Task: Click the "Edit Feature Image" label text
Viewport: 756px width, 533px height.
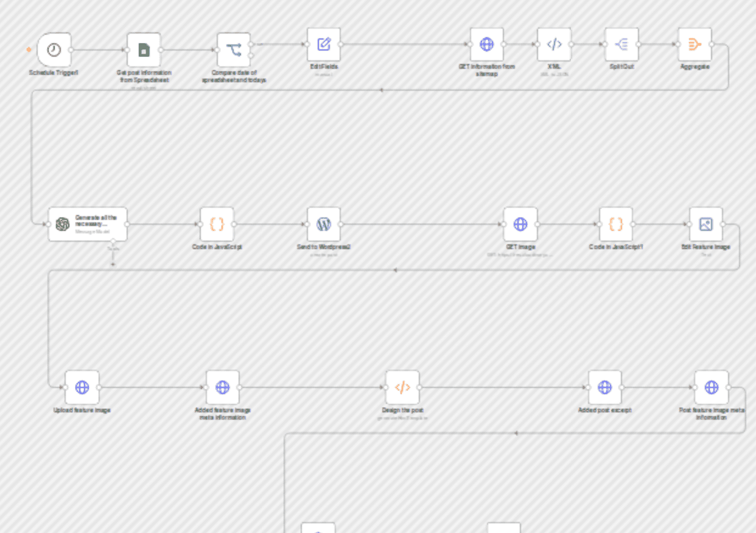Action: (705, 247)
